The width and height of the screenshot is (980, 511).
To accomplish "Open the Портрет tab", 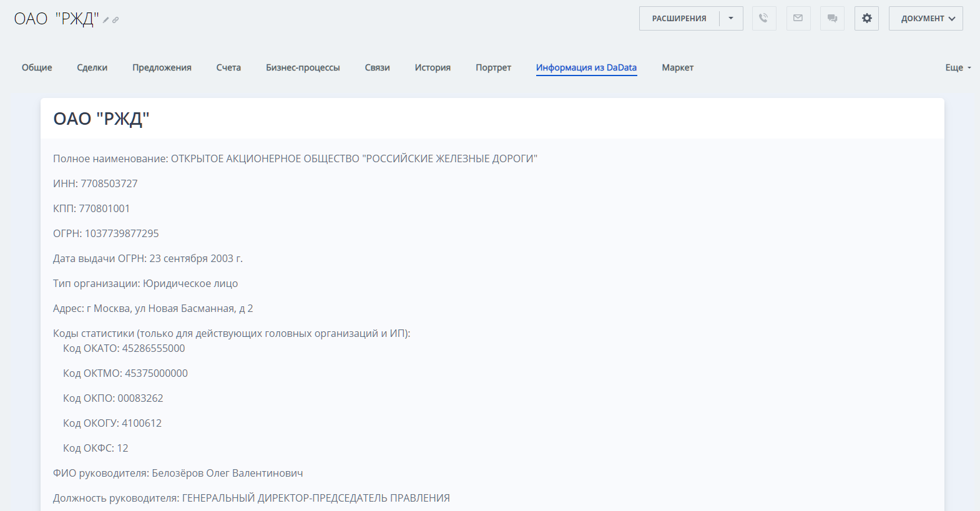I will pos(493,67).
